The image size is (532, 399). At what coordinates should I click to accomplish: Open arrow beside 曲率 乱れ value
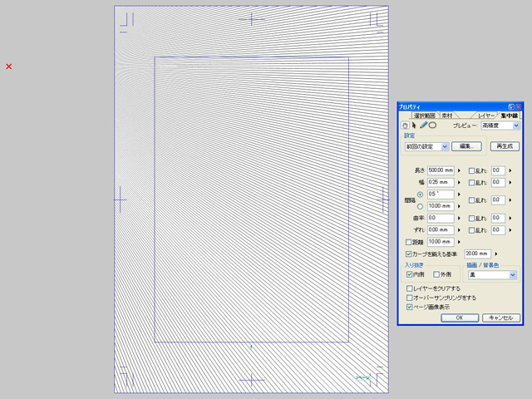pos(510,218)
